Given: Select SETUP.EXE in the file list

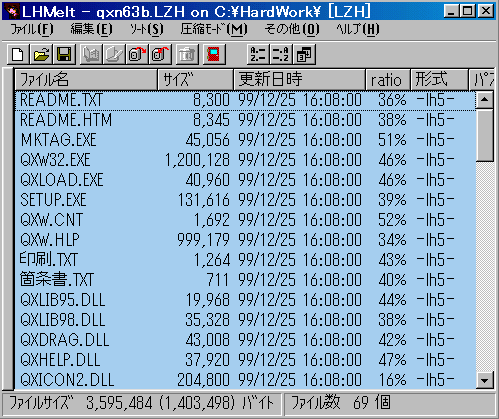Looking at the screenshot, I should click(x=53, y=200).
